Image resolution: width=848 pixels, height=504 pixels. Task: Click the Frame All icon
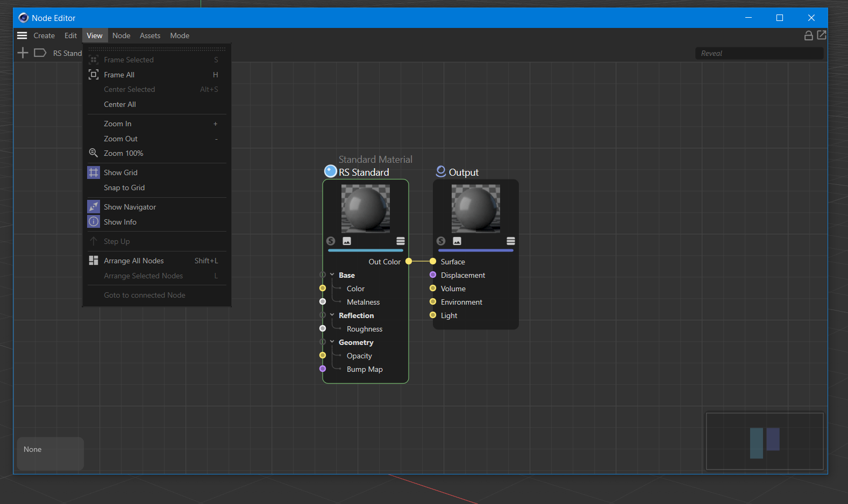tap(94, 75)
